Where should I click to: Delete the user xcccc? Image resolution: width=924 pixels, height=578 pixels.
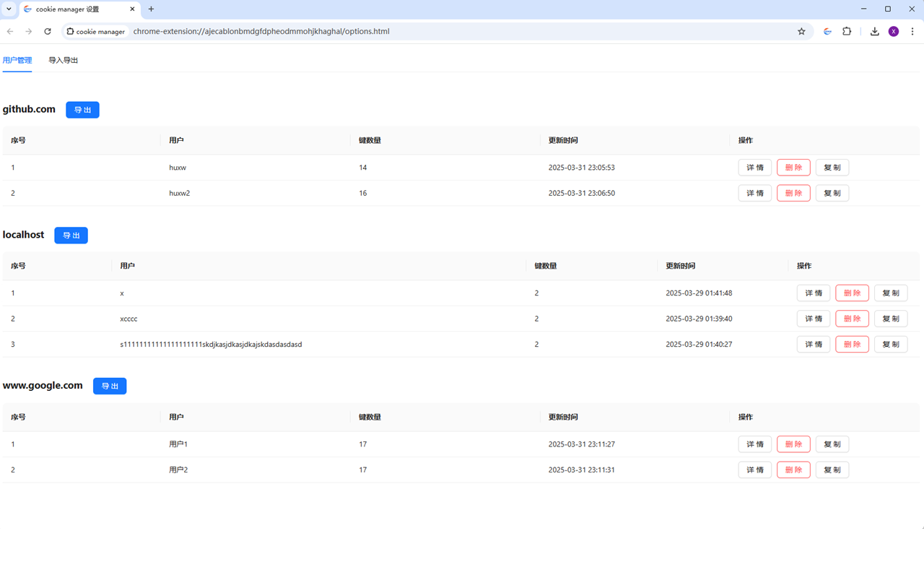[x=852, y=318]
